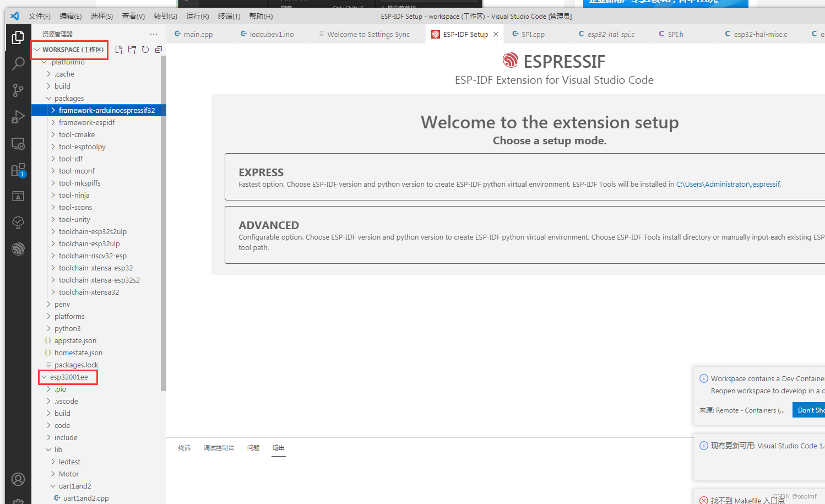Expand the Motor folder
This screenshot has height=504, width=825.
[x=99, y=474]
